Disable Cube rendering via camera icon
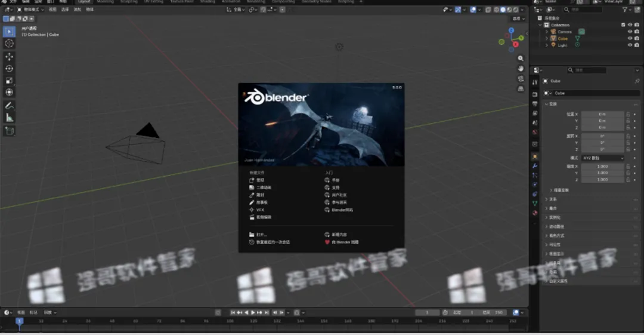 pos(637,38)
